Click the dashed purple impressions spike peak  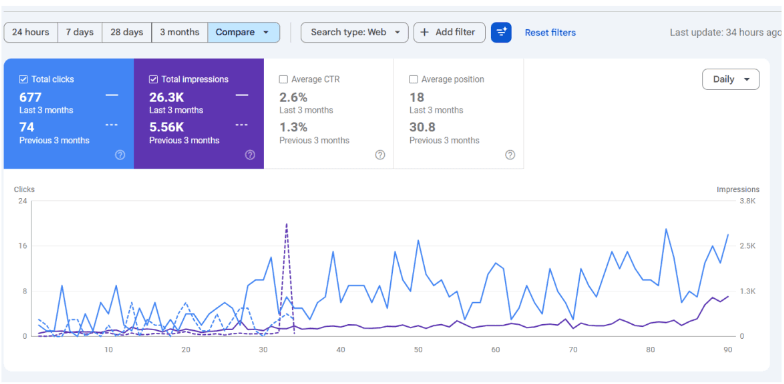pos(286,224)
